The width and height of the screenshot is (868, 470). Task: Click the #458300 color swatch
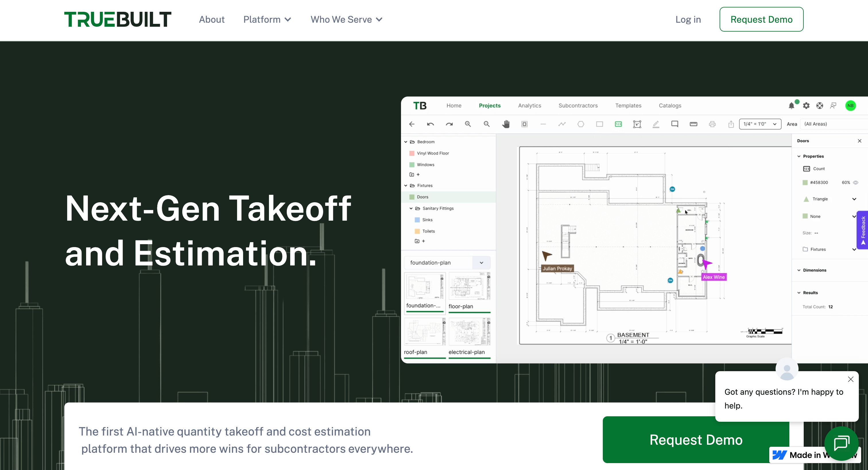point(805,182)
